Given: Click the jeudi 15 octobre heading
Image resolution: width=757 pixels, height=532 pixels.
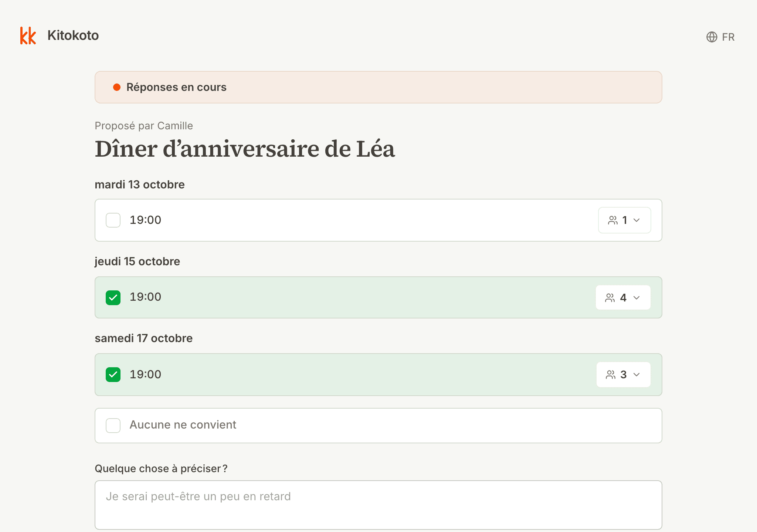Looking at the screenshot, I should click(x=138, y=261).
